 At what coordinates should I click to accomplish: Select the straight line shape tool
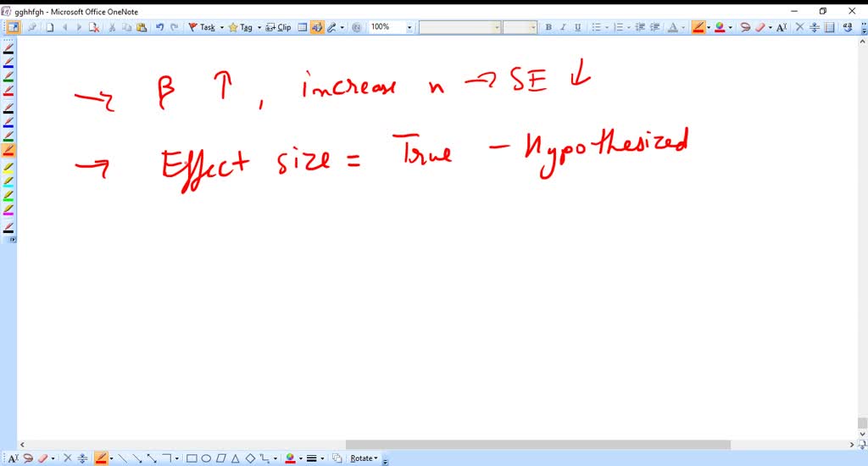tap(122, 458)
